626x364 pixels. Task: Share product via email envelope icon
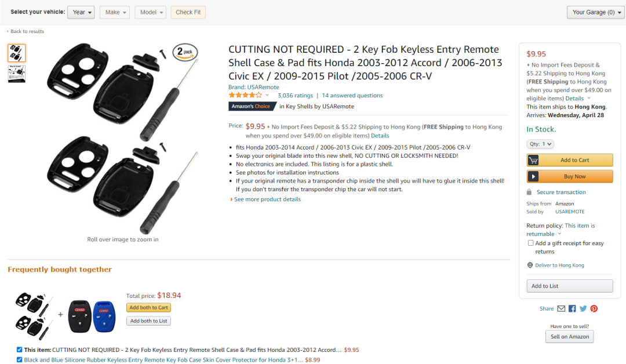click(561, 308)
